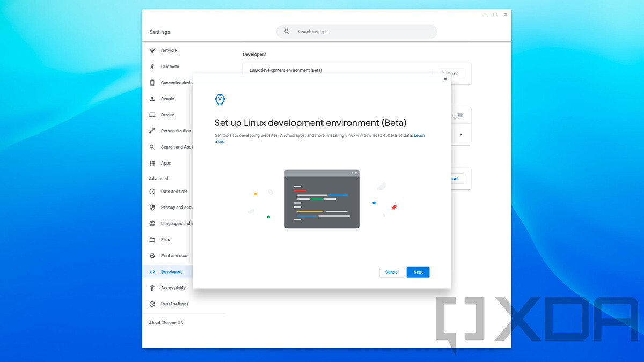Close the Linux setup dialog with X
The height and width of the screenshot is (362, 644).
tap(445, 79)
